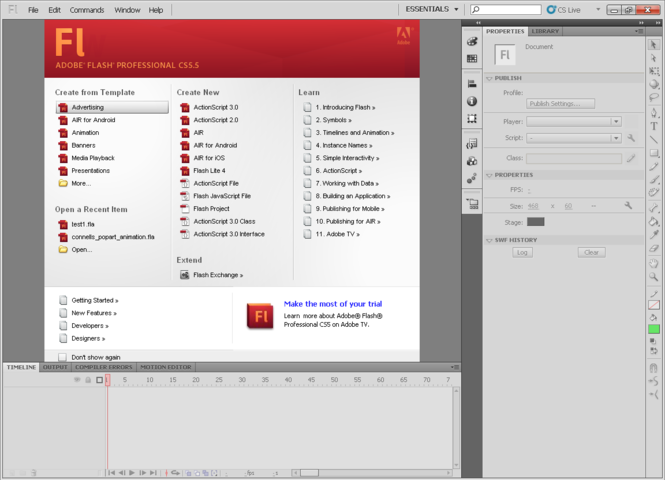Click the Stage color swatch
The image size is (665, 480).
pyautogui.click(x=535, y=222)
